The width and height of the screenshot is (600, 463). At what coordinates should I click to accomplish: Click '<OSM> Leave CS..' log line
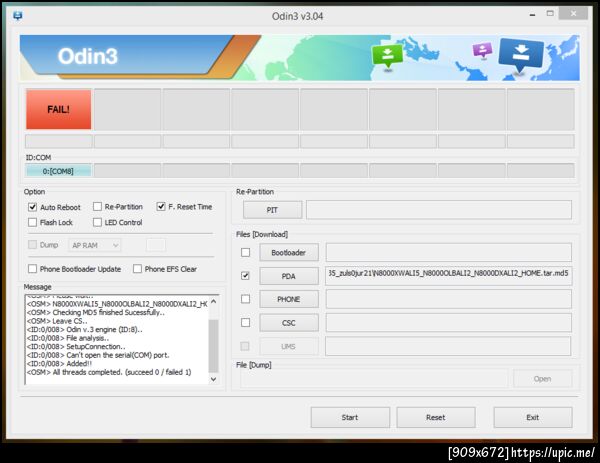(57, 321)
